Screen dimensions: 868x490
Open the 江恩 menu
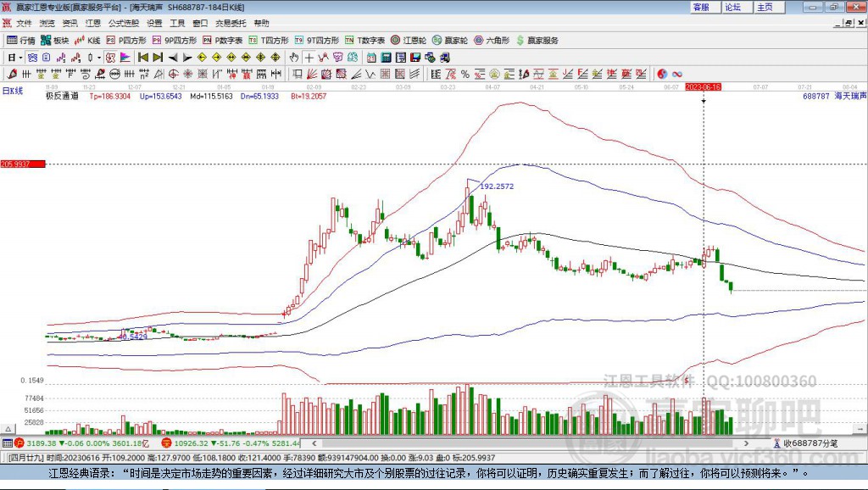[93, 23]
